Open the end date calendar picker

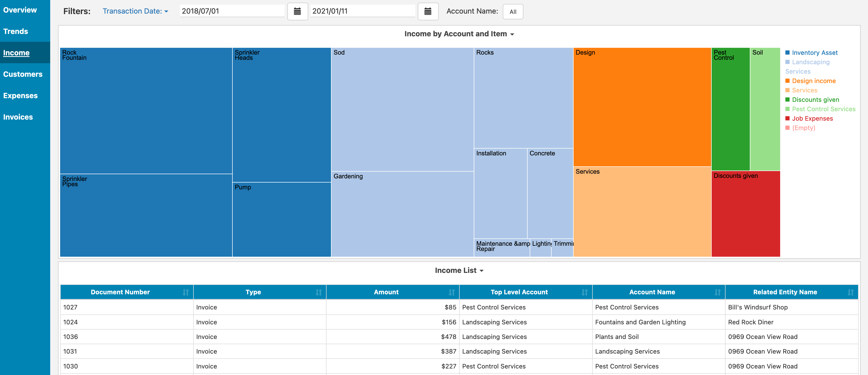(x=428, y=11)
